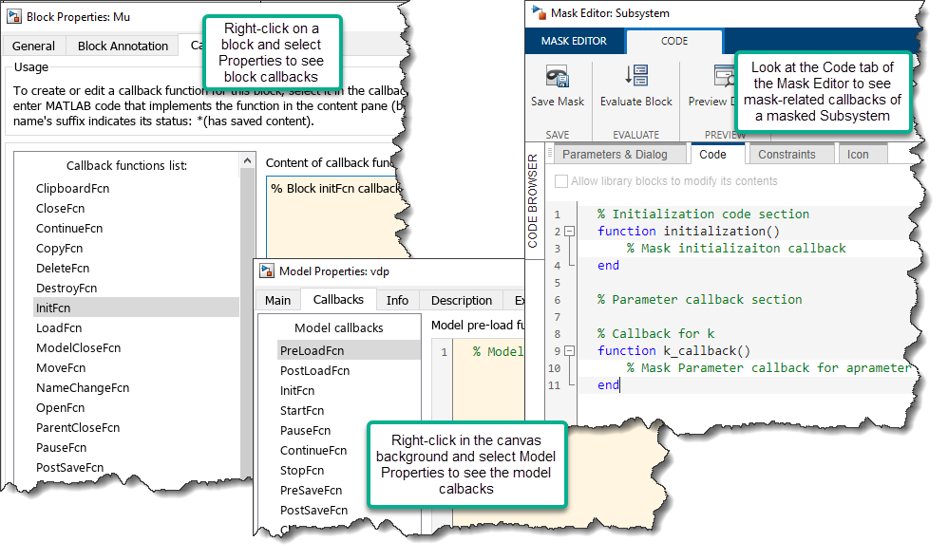The image size is (948, 560).
Task: Select PreLoadFcn in Model callbacks list
Action: [312, 350]
